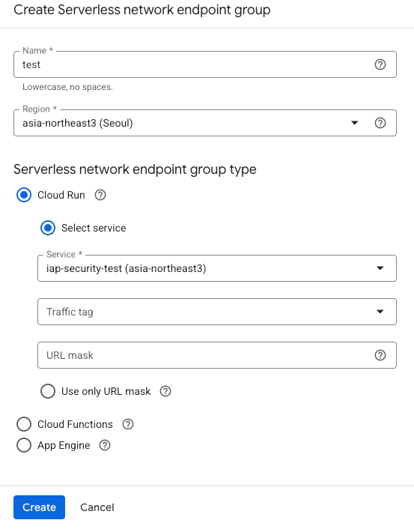This screenshot has height=532, width=414.
Task: Enable Use only URL mask option
Action: point(48,391)
